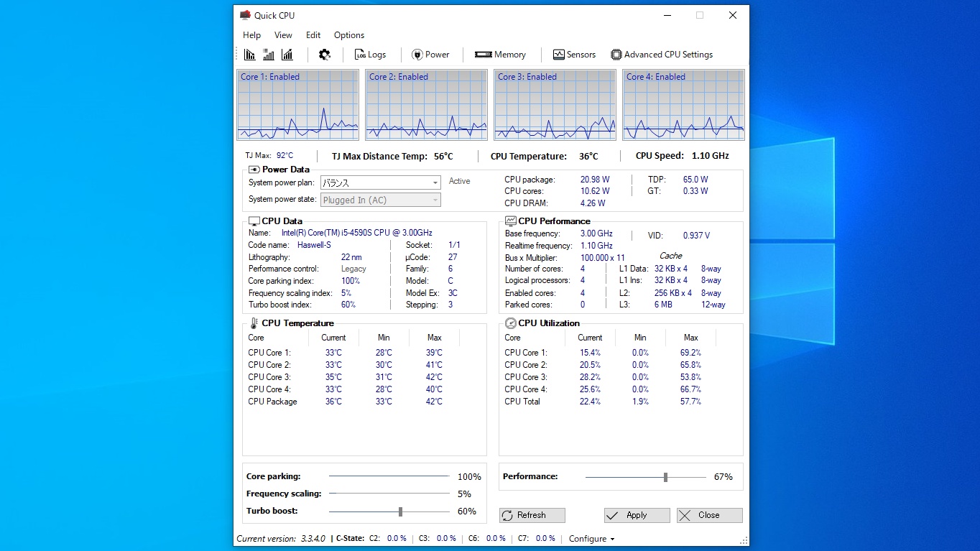Click the Turbo boost slider handle
980x551 pixels.
click(400, 511)
